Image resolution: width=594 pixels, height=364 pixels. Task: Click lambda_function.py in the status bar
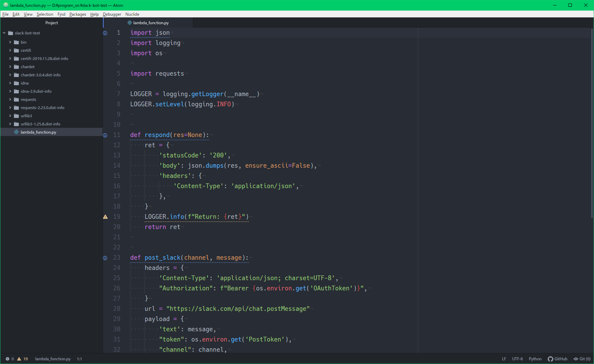[53, 359]
